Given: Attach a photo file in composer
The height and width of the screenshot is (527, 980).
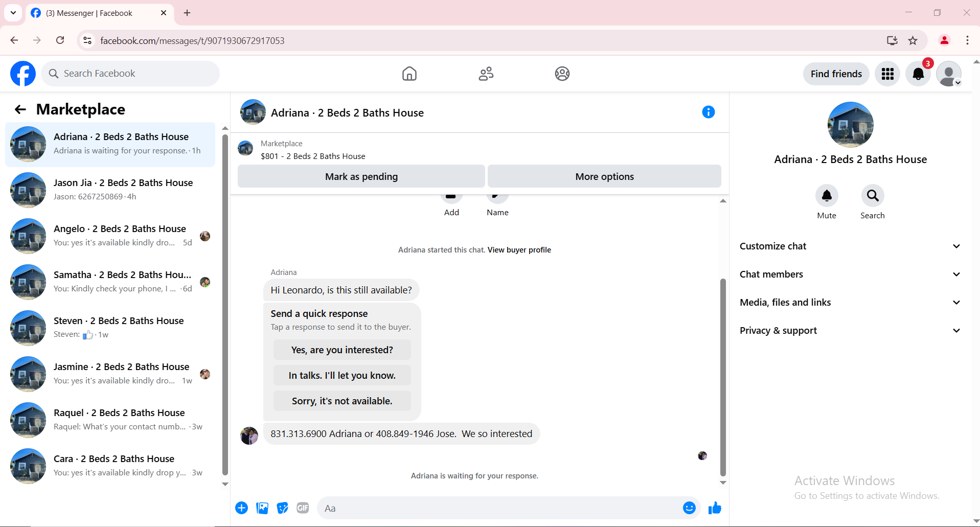Looking at the screenshot, I should (262, 508).
